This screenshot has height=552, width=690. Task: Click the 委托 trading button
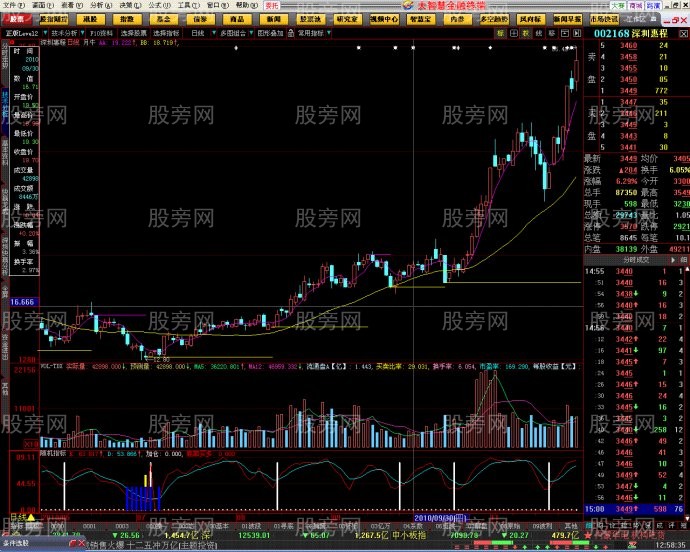(x=272, y=5)
